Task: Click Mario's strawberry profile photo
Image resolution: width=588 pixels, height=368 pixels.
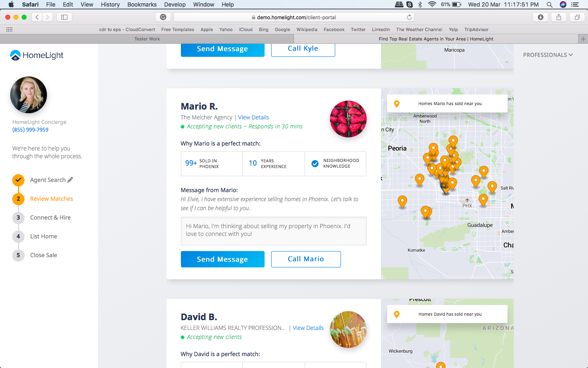Action: pyautogui.click(x=348, y=119)
